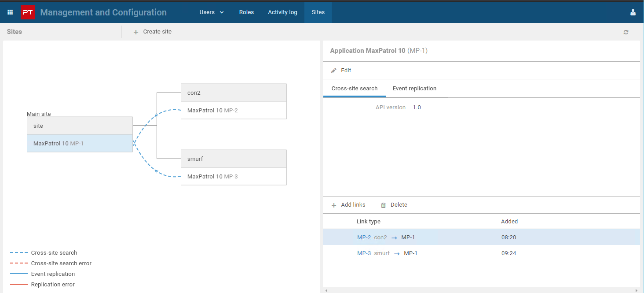644x293 pixels.
Task: Click the Replication error legend entry
Action: [53, 285]
